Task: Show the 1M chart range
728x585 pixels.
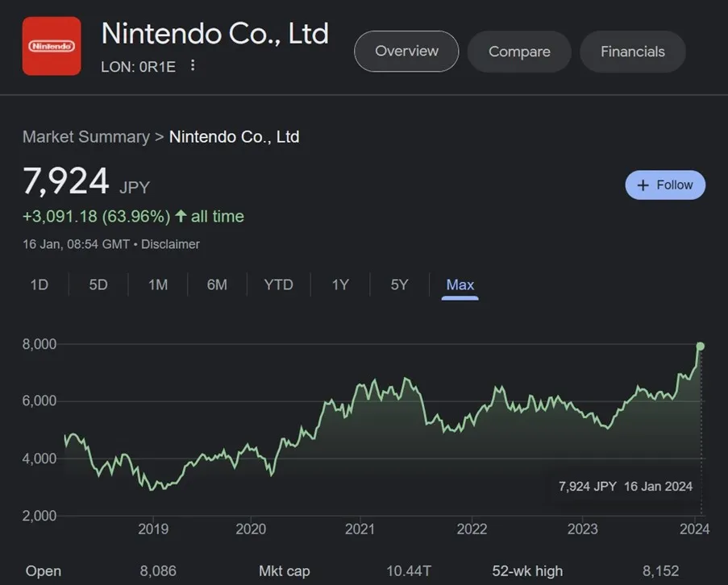Action: [x=158, y=284]
